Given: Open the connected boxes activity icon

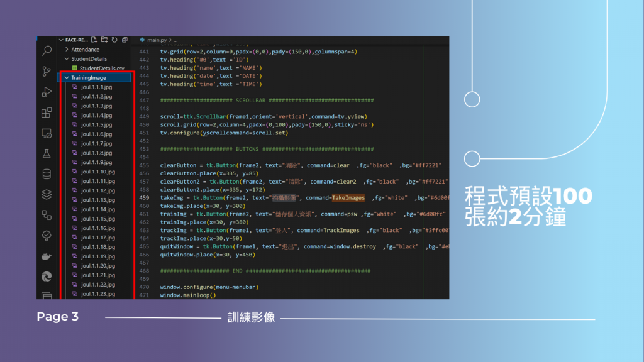Looking at the screenshot, I should pos(47,215).
